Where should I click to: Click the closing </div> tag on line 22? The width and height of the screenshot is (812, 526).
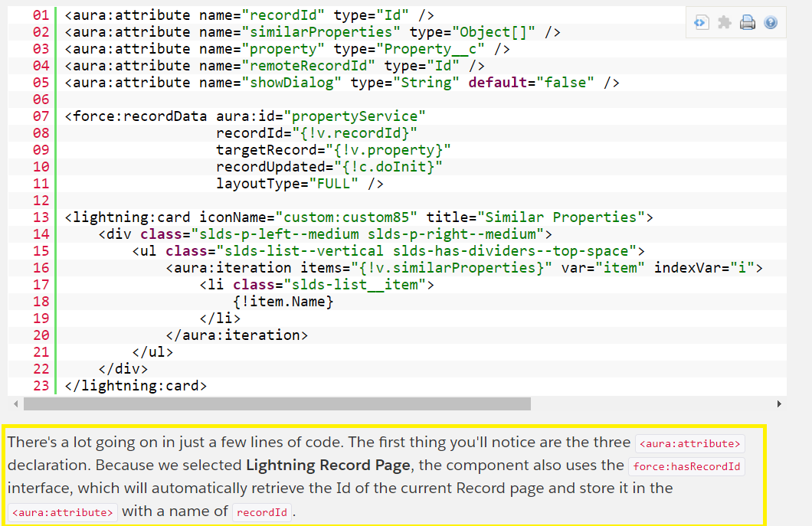click(x=123, y=368)
